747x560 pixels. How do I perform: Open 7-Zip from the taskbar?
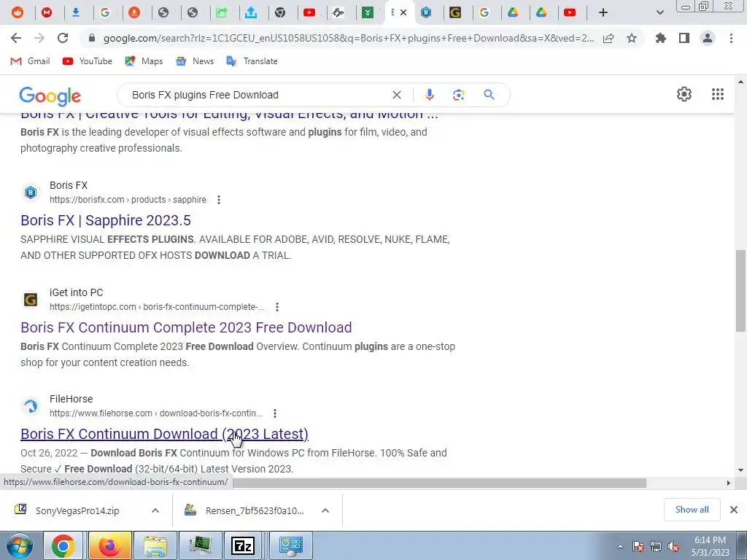tap(242, 545)
